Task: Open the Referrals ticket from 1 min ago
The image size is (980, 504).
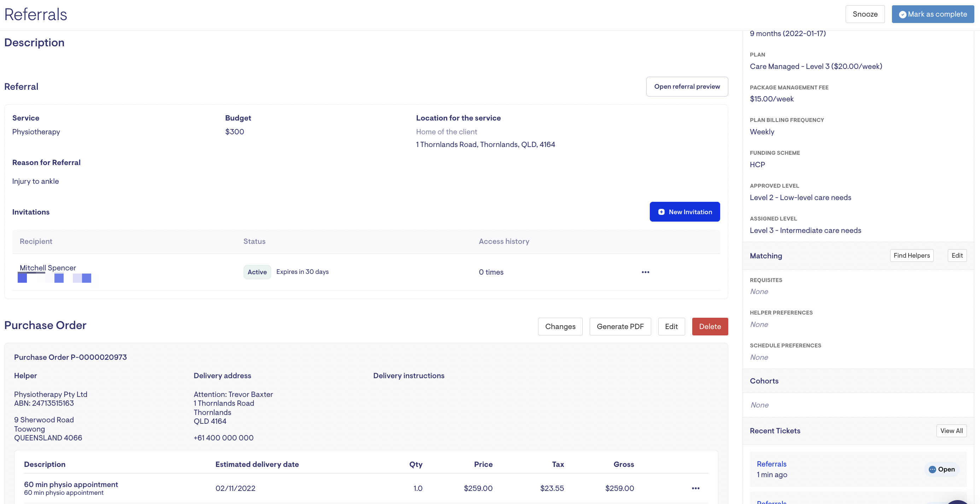Action: tap(771, 464)
